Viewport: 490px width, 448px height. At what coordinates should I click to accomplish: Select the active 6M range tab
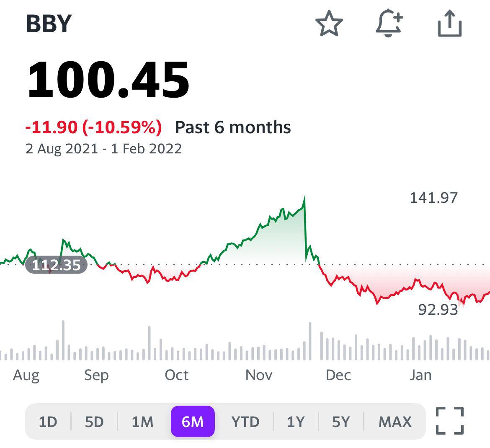(x=193, y=422)
